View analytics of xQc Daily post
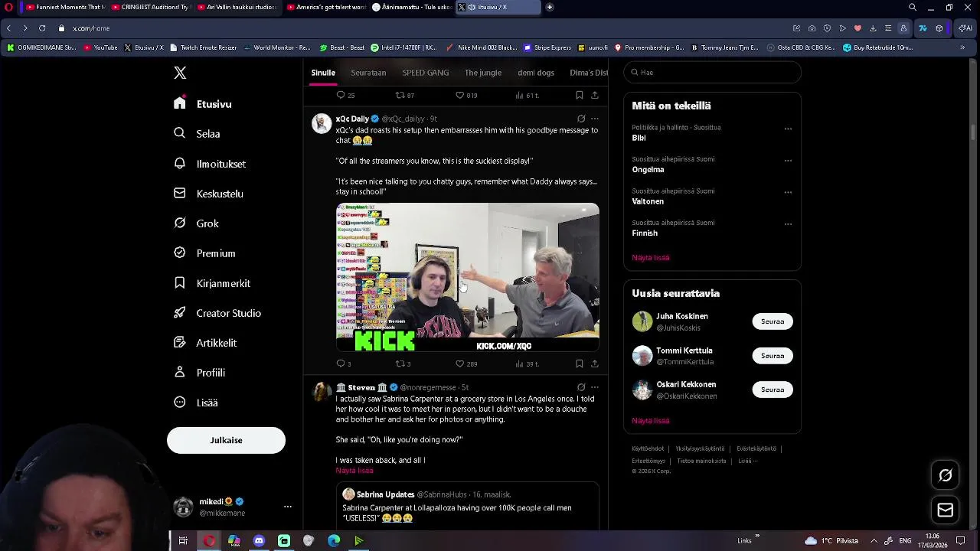Viewport: 980px width, 551px height. pos(527,364)
